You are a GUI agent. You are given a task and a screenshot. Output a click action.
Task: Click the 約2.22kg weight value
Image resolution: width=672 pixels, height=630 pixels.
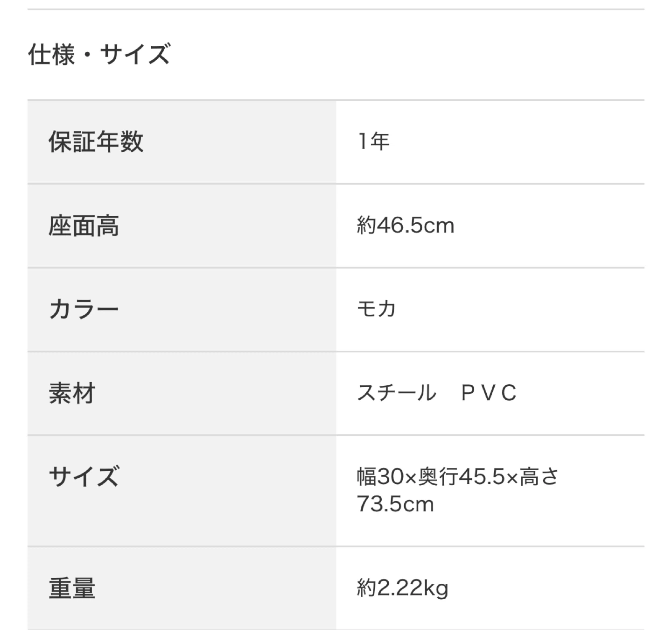402,588
